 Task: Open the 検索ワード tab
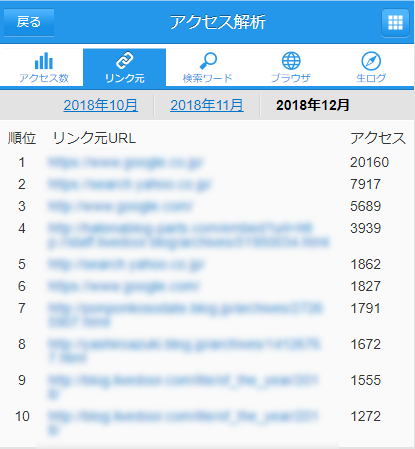207,68
